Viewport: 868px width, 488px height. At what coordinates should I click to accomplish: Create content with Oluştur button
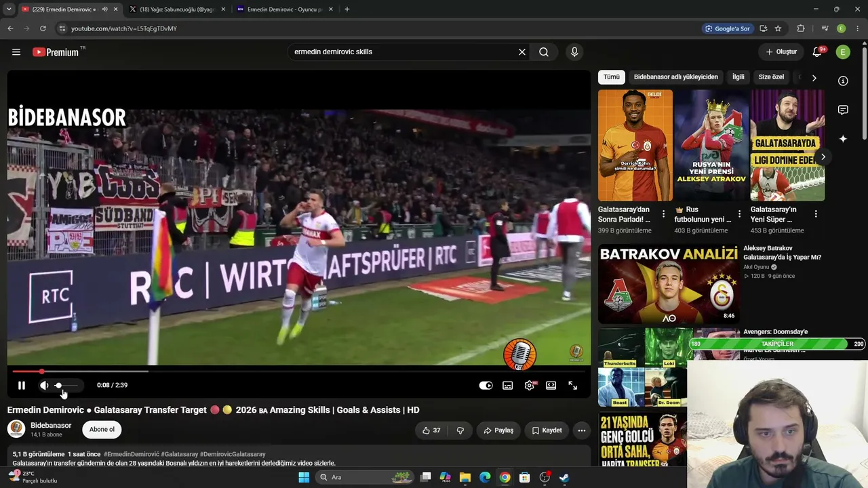781,52
